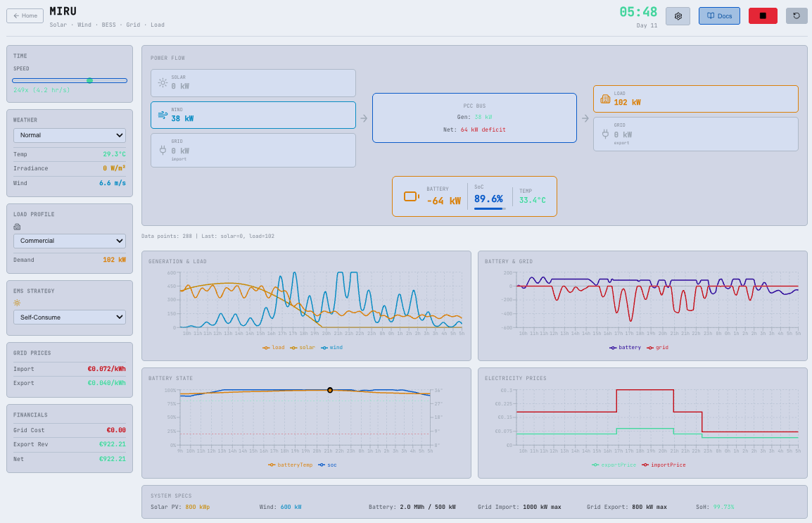
Task: Click the sun icon in the Solar card
Action: pos(163,83)
